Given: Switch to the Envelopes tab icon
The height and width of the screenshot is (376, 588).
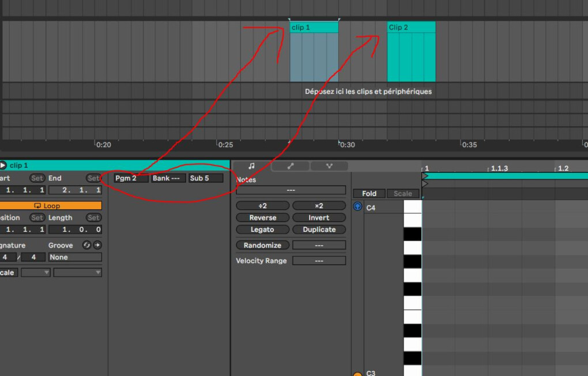Looking at the screenshot, I should tap(291, 166).
